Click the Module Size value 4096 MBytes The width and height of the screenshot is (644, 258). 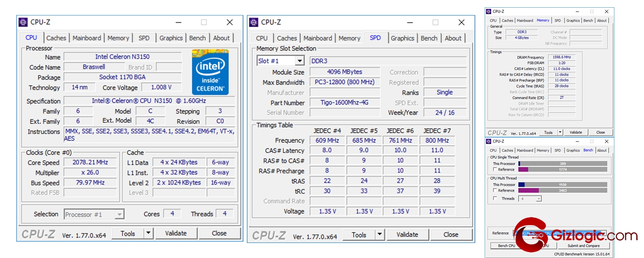point(344,72)
